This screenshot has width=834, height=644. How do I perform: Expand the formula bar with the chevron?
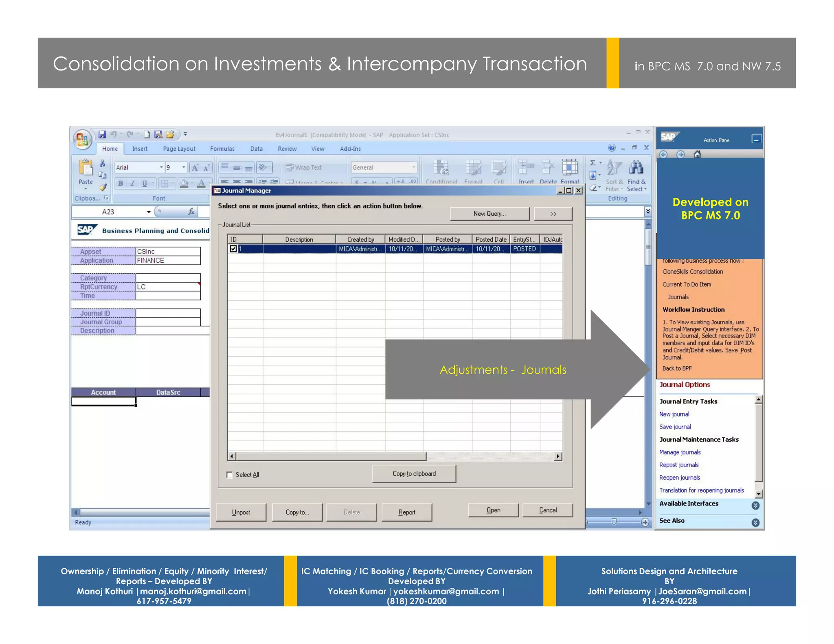click(x=648, y=211)
